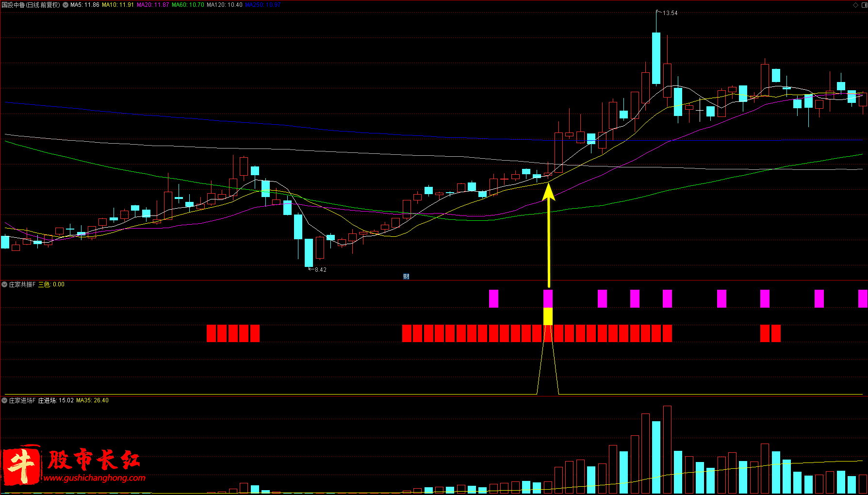Click the tall cyan candle below 13.54
868x495 pixels.
pos(656,58)
